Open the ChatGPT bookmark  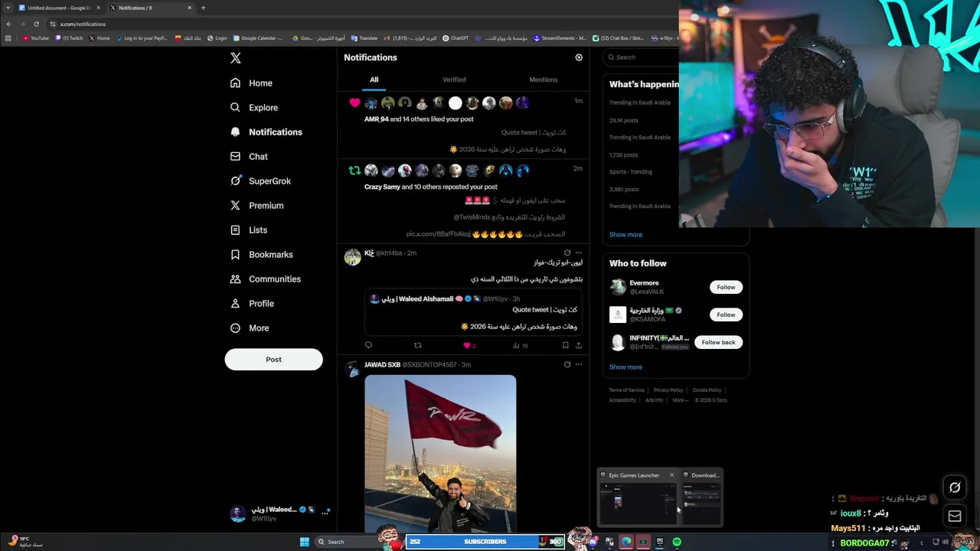coord(456,37)
